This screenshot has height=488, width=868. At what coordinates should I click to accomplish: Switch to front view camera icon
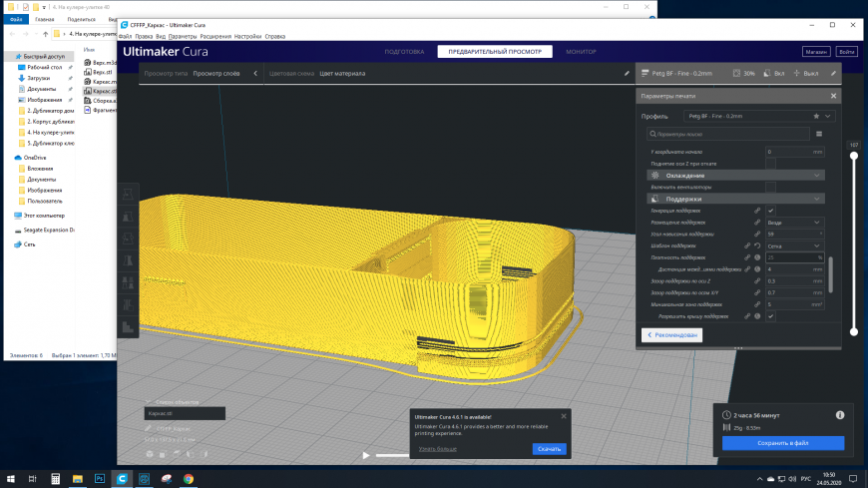[163, 454]
